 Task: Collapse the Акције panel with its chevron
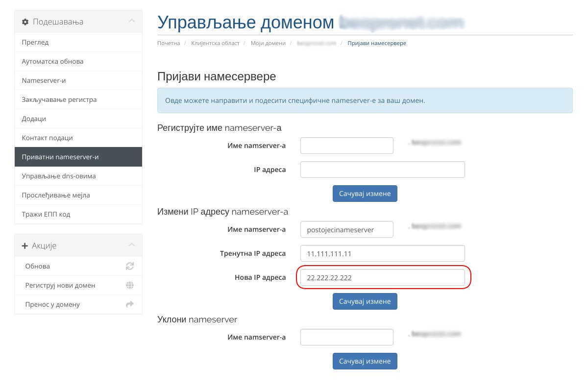click(x=131, y=245)
